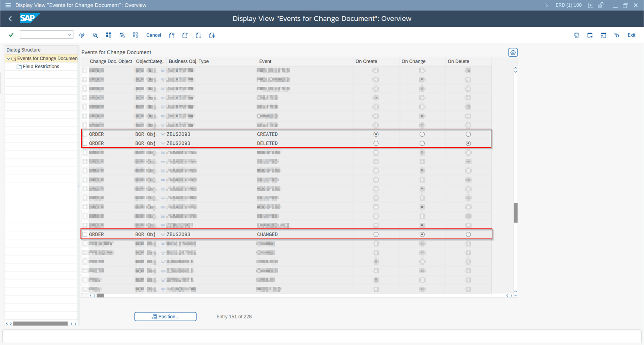Click the Print icon
Image resolution: width=644 pixels, height=345 pixels.
tap(577, 35)
